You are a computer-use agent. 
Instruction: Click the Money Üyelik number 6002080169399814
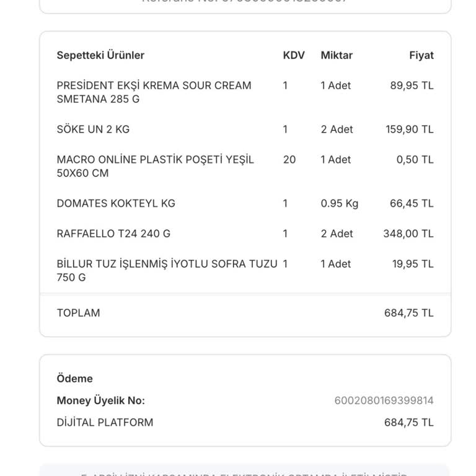(x=384, y=400)
